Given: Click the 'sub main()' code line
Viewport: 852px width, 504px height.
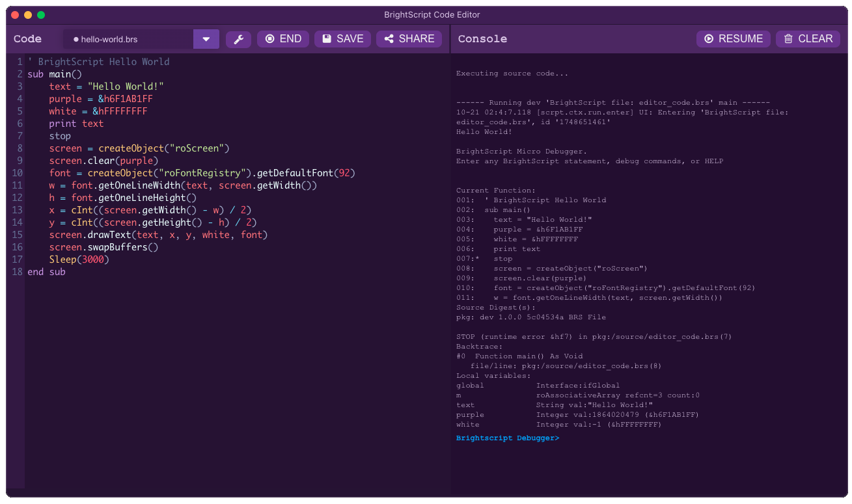Looking at the screenshot, I should (x=55, y=74).
